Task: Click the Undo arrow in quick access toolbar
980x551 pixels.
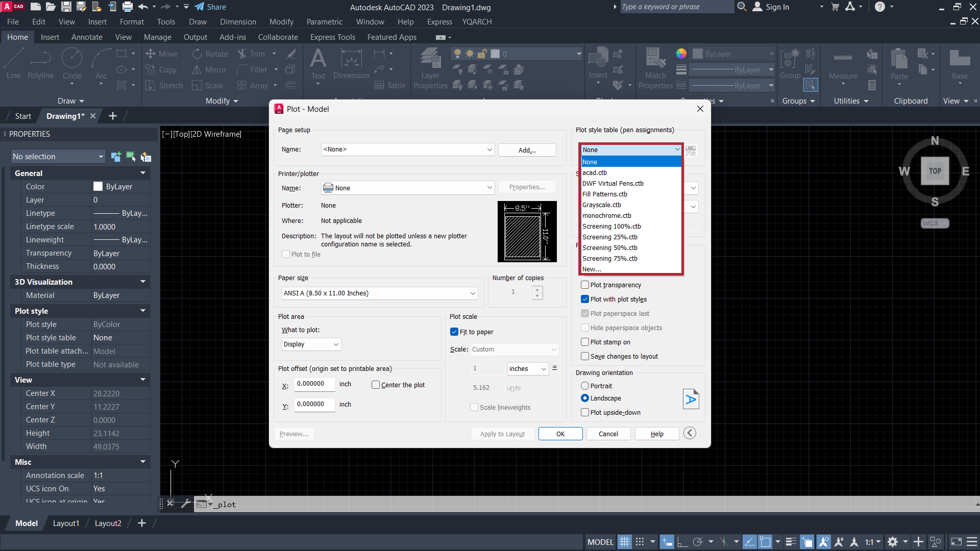Action: (x=143, y=7)
